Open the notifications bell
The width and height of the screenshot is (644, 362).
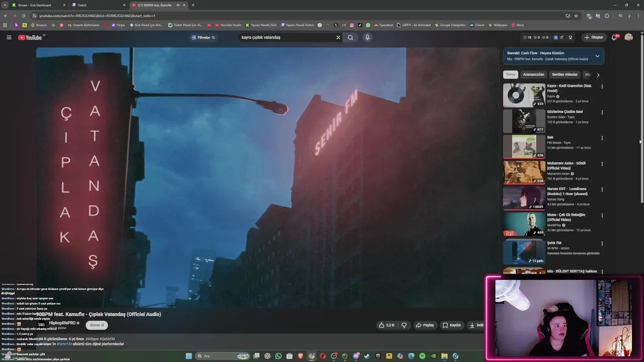click(614, 37)
